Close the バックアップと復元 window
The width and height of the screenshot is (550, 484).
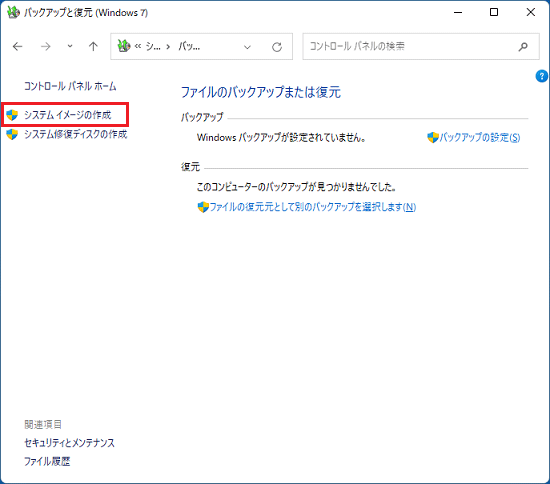[531, 12]
